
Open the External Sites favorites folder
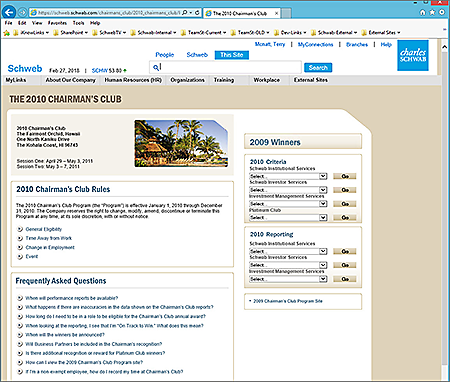tap(381, 33)
